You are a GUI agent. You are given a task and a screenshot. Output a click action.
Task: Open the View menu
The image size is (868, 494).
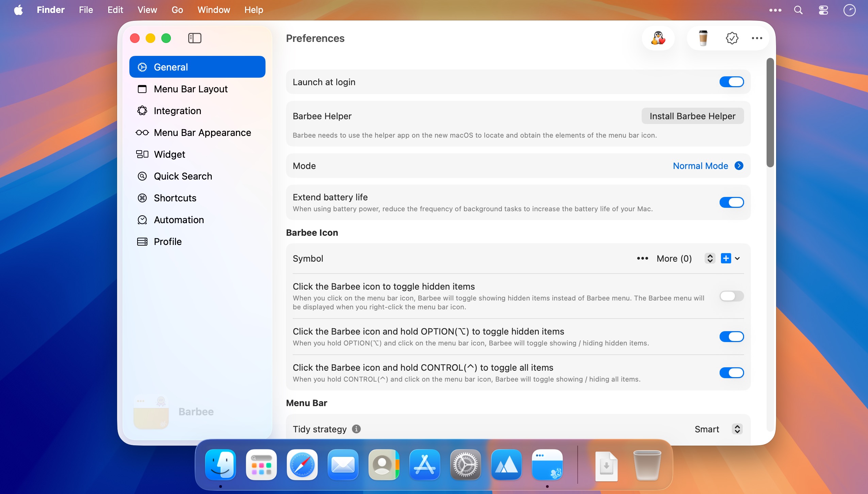[147, 10]
